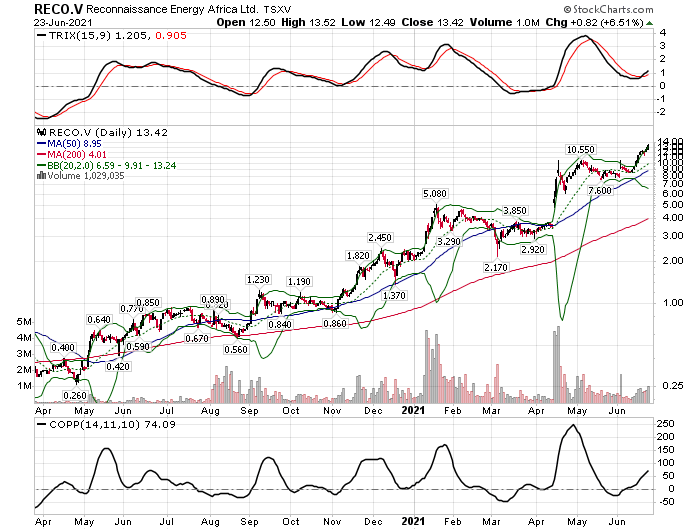Click the Open 12.50 value
Viewport: 700px width, 530px height.
246,22
